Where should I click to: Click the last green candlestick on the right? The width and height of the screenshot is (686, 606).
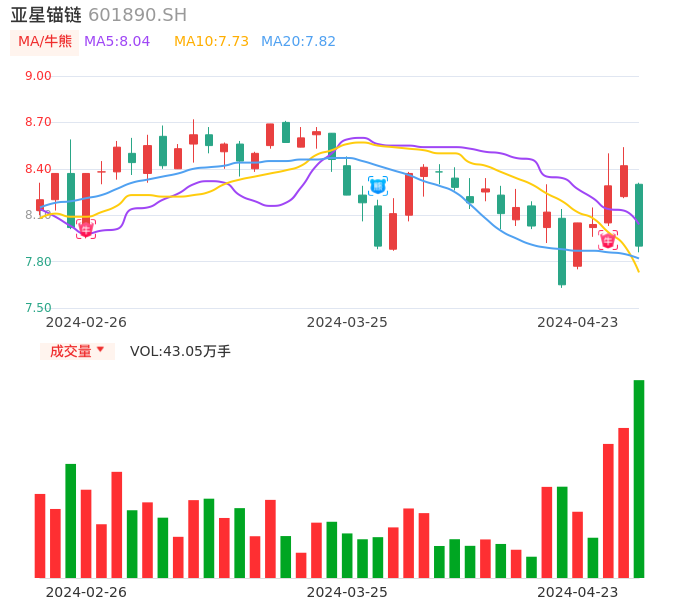pos(638,215)
